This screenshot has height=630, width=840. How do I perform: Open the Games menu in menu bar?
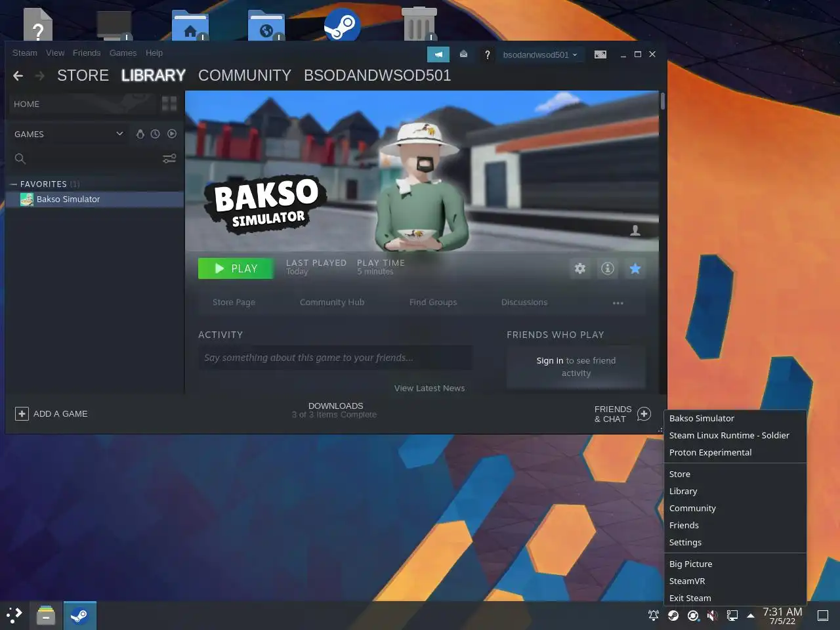point(123,53)
